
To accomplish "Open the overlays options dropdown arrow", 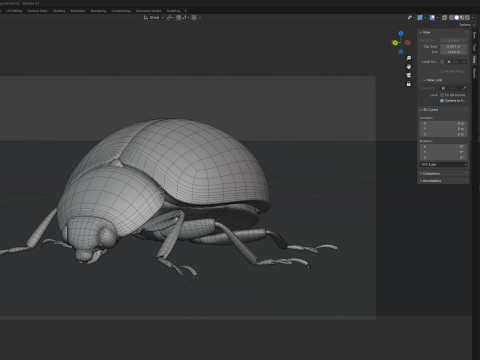I will pos(438,18).
